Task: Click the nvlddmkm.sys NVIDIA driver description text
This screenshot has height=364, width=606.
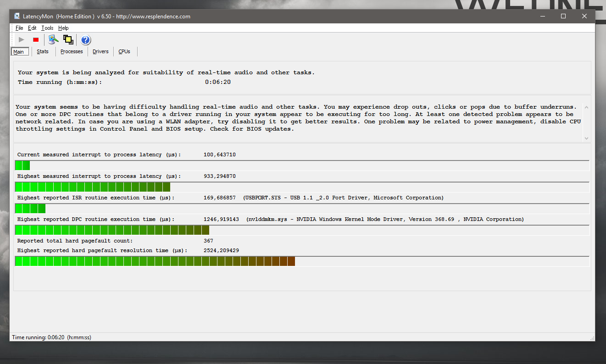Action: (x=385, y=219)
